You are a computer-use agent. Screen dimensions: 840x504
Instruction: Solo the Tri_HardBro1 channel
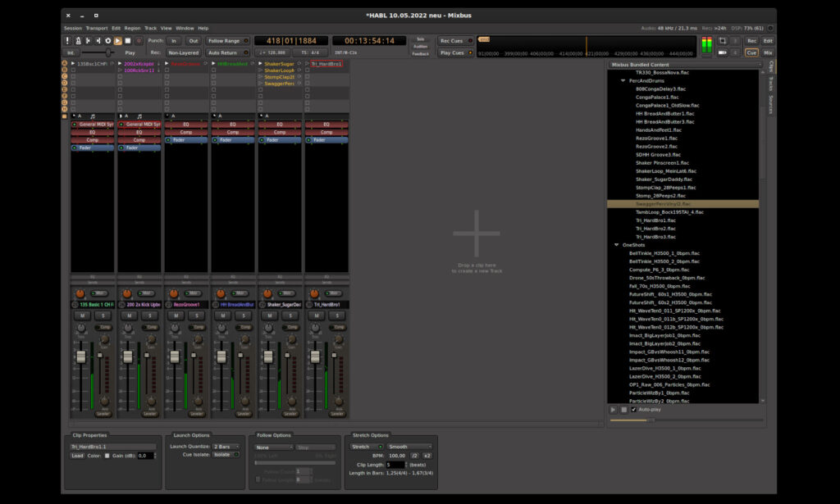(337, 316)
